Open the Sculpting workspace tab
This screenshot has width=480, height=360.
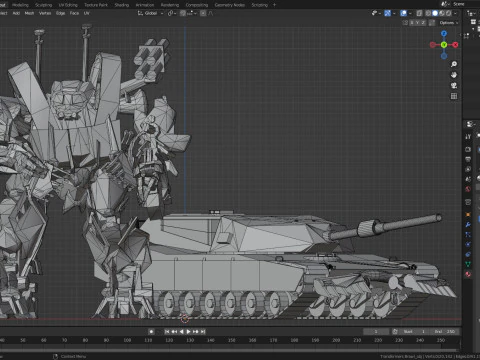coord(44,5)
